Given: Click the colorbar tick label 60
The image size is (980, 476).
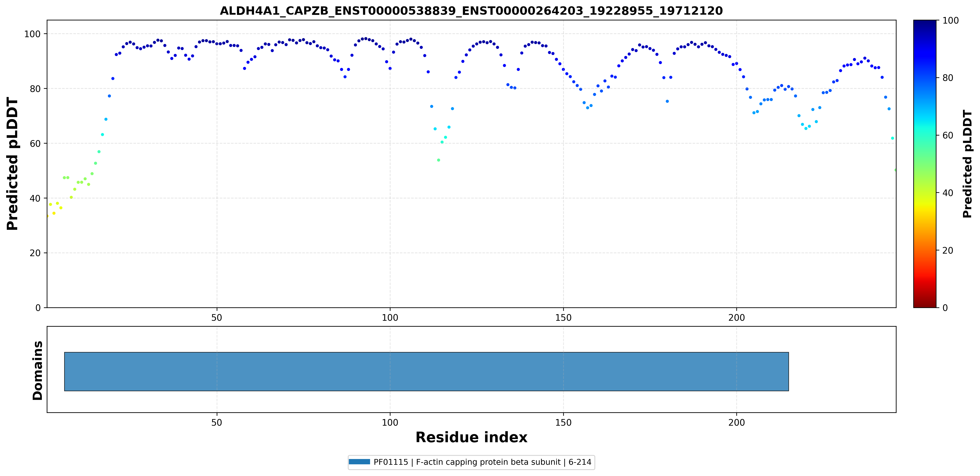Looking at the screenshot, I should [948, 136].
